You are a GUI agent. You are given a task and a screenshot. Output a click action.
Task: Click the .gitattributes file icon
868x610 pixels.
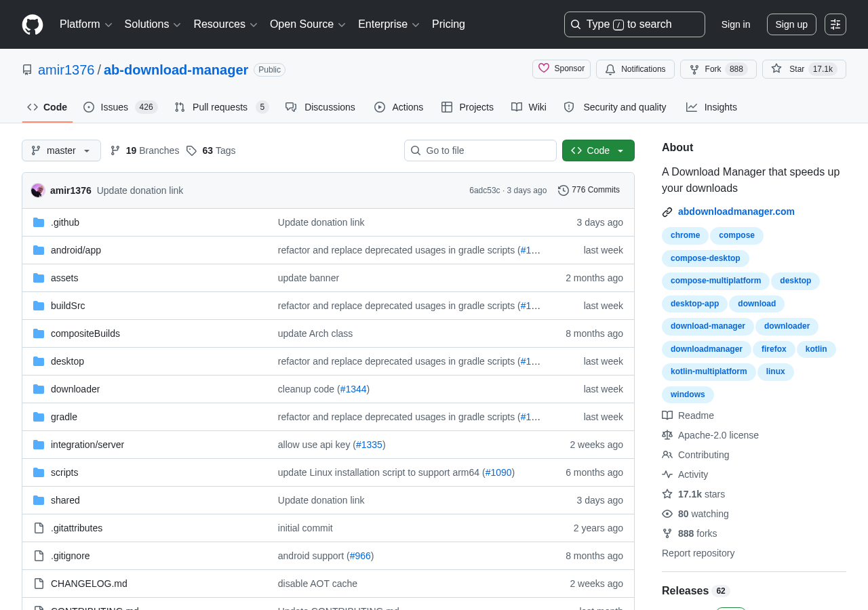(39, 528)
